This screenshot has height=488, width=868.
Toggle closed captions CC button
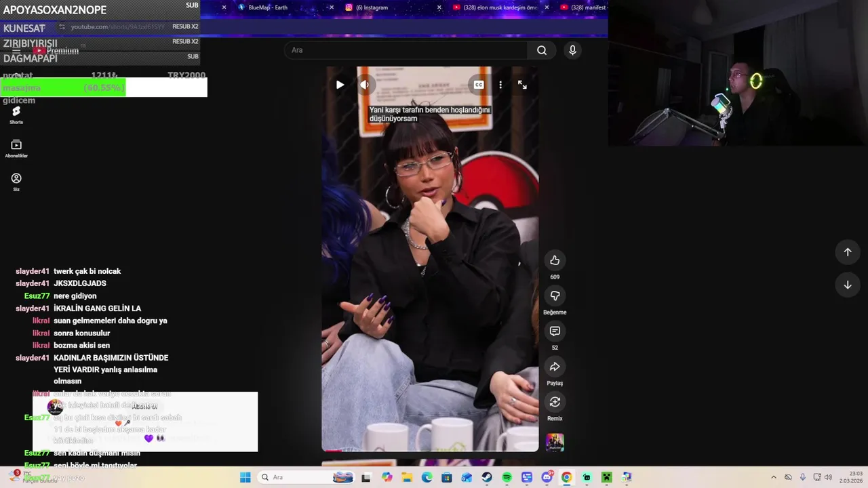(x=479, y=85)
